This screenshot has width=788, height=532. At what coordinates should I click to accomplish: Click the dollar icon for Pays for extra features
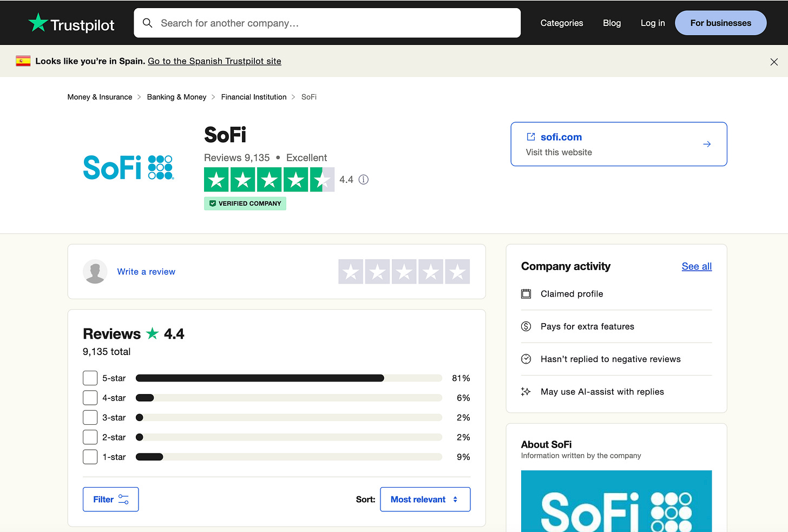click(x=526, y=326)
